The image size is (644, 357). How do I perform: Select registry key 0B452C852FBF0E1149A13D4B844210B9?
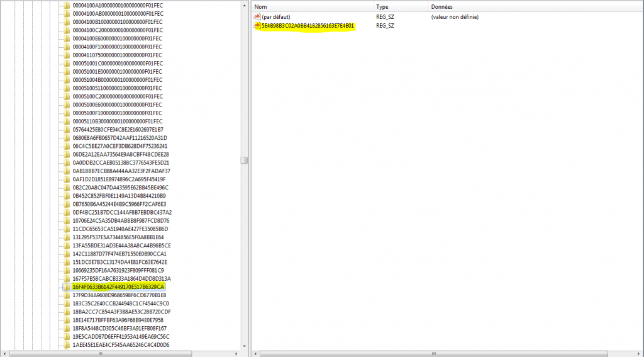coord(119,196)
